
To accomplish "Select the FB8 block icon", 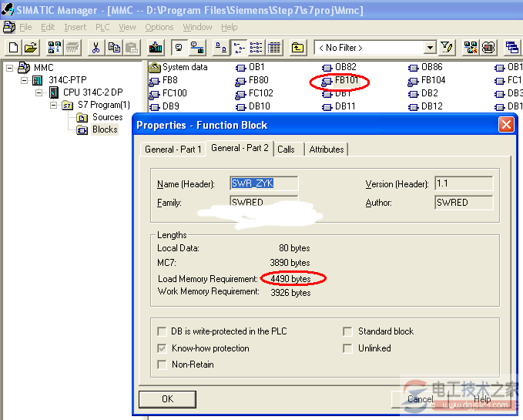I will [x=154, y=81].
